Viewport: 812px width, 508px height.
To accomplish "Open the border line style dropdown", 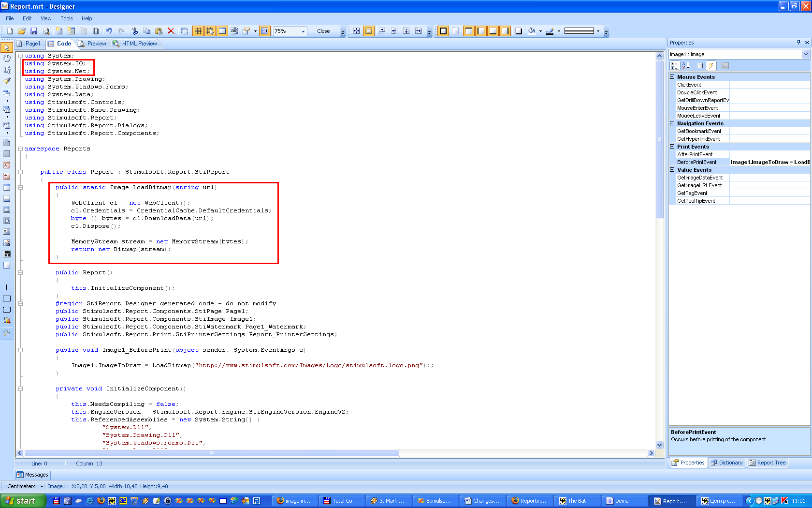I will (x=598, y=31).
